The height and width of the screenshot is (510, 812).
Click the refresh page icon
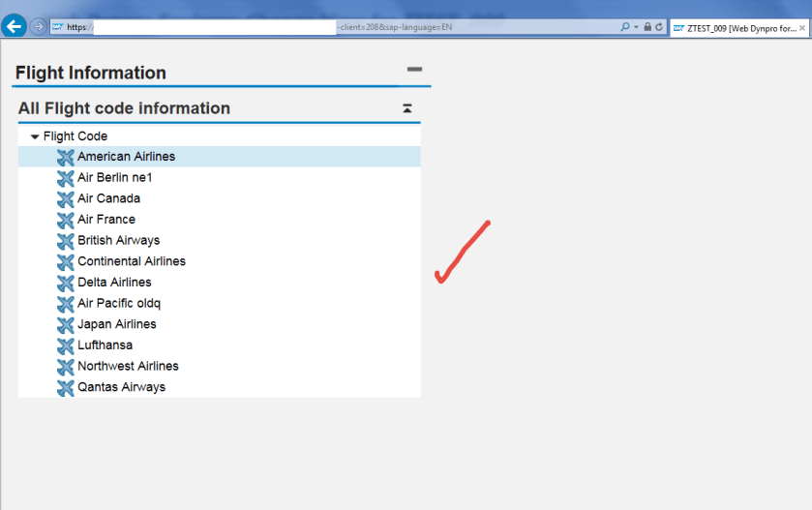pos(659,26)
